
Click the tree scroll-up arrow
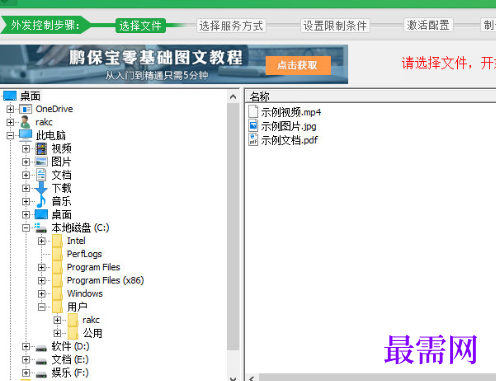233,97
